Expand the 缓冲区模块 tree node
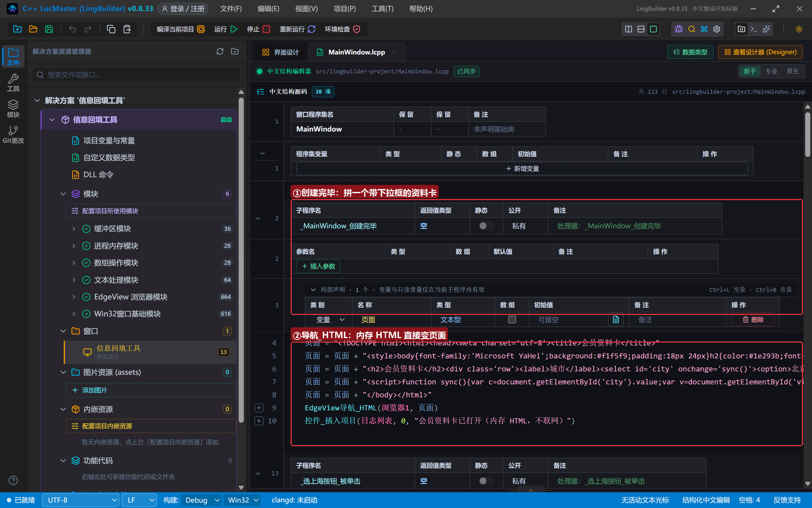Viewport: 812px width, 508px height. point(74,229)
